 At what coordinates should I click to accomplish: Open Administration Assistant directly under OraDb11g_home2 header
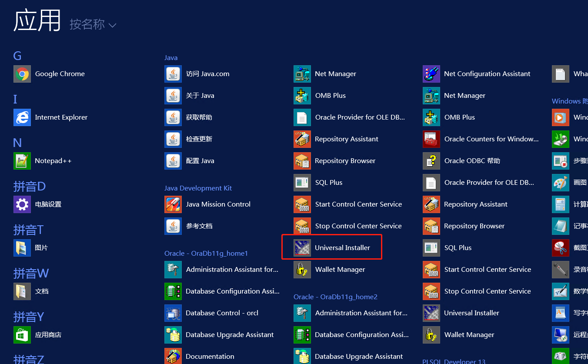click(x=351, y=313)
